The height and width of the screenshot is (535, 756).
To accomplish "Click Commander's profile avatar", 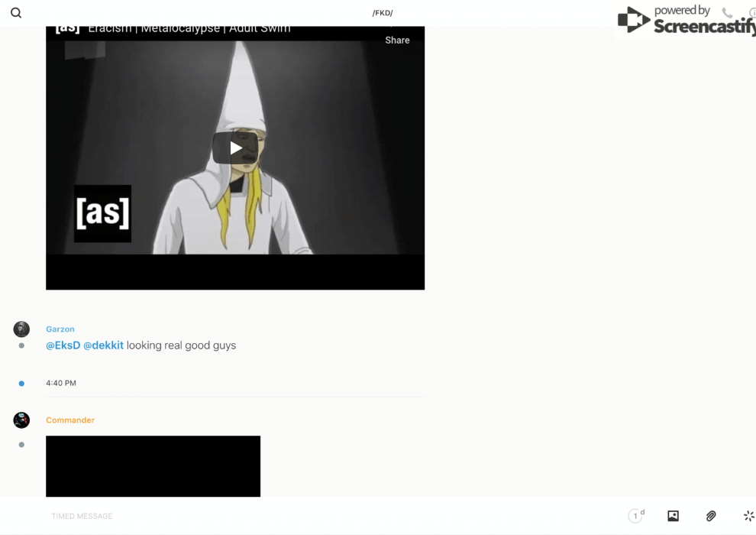I will coord(21,420).
